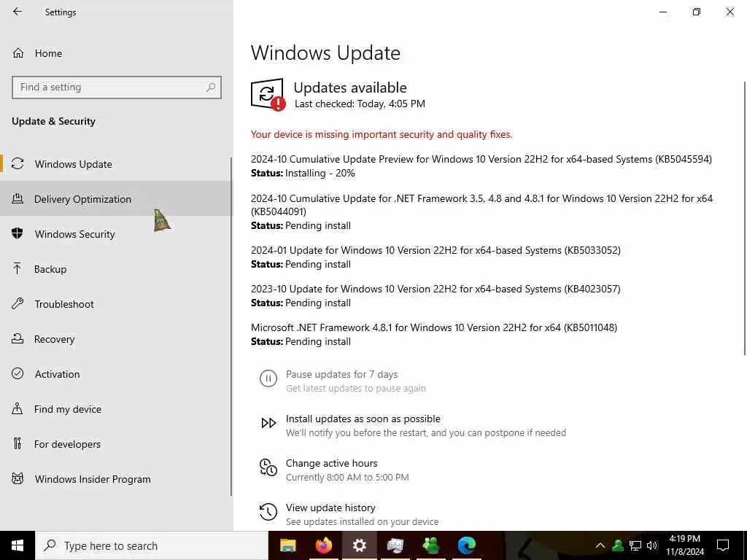Click Pause updates for 7 days

pyautogui.click(x=341, y=374)
